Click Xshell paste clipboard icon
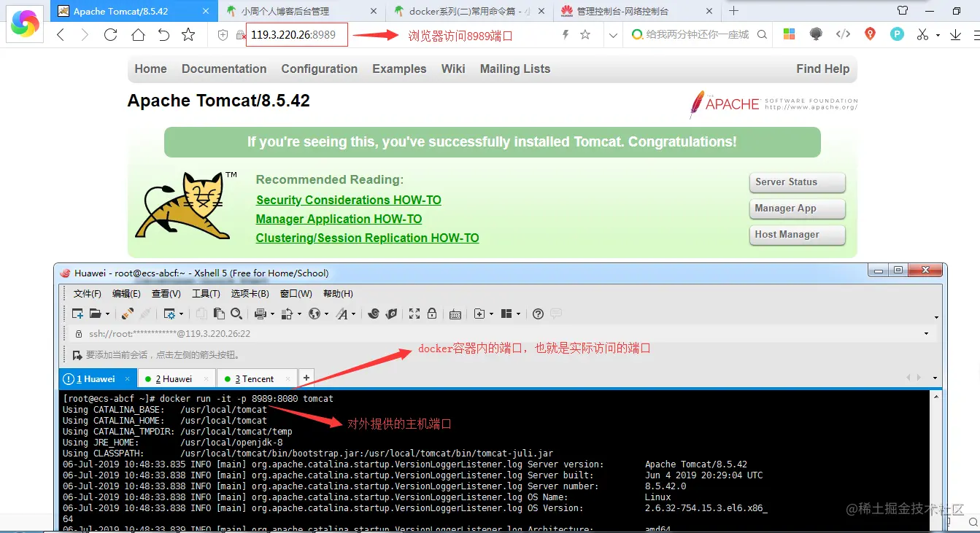The image size is (980, 533). click(x=219, y=314)
